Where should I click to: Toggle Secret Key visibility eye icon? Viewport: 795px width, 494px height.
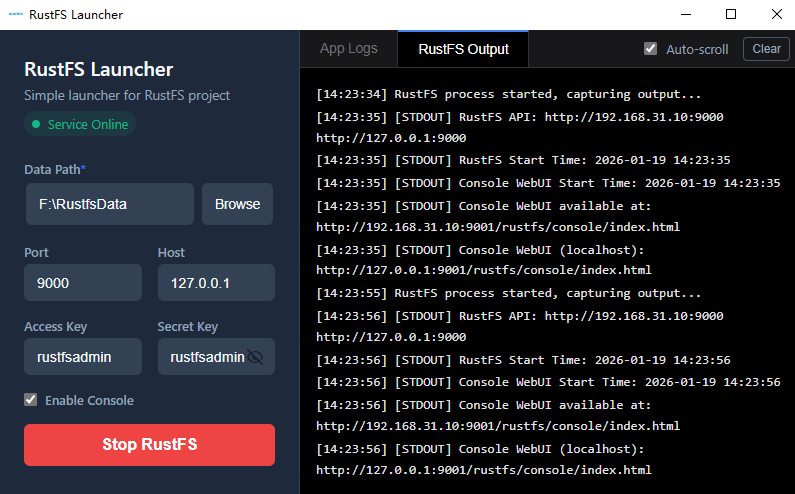click(256, 357)
